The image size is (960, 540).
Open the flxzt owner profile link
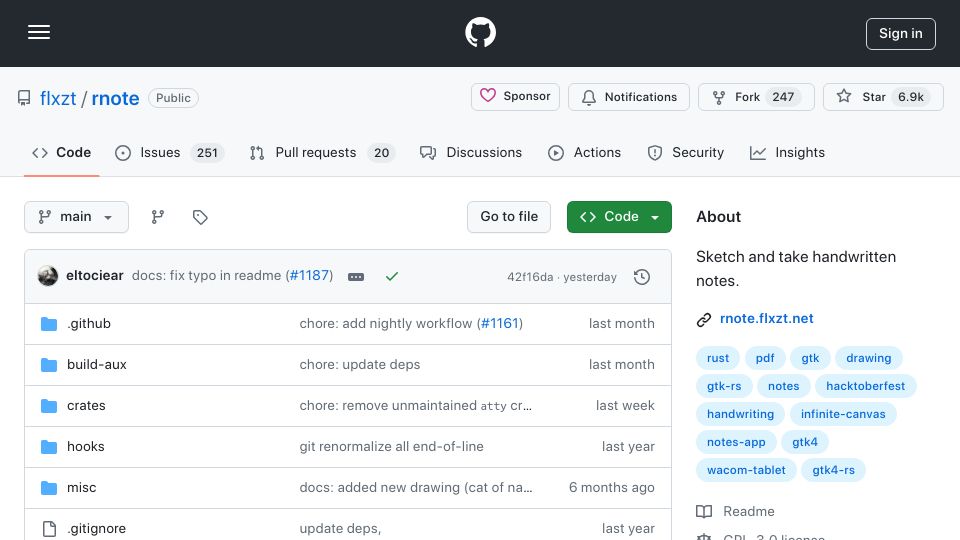(x=58, y=98)
